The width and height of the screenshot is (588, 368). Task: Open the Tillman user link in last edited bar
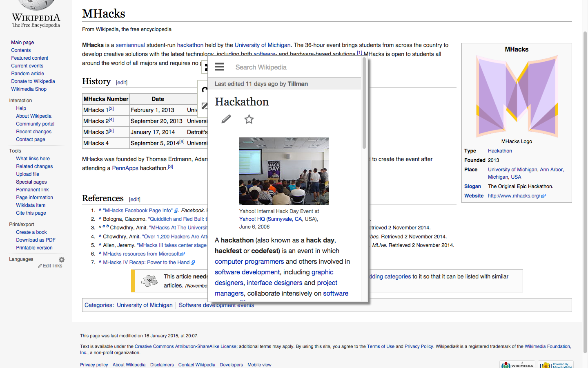pyautogui.click(x=298, y=84)
